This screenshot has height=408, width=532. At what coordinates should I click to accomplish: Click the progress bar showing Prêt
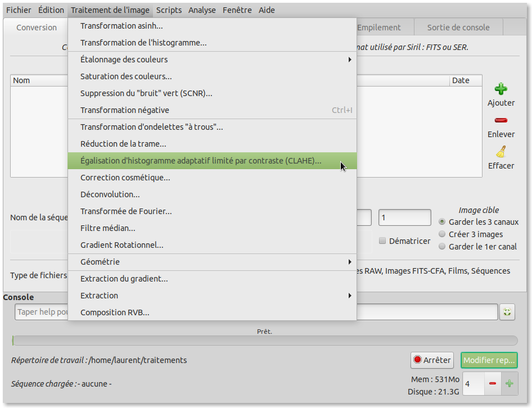[265, 341]
